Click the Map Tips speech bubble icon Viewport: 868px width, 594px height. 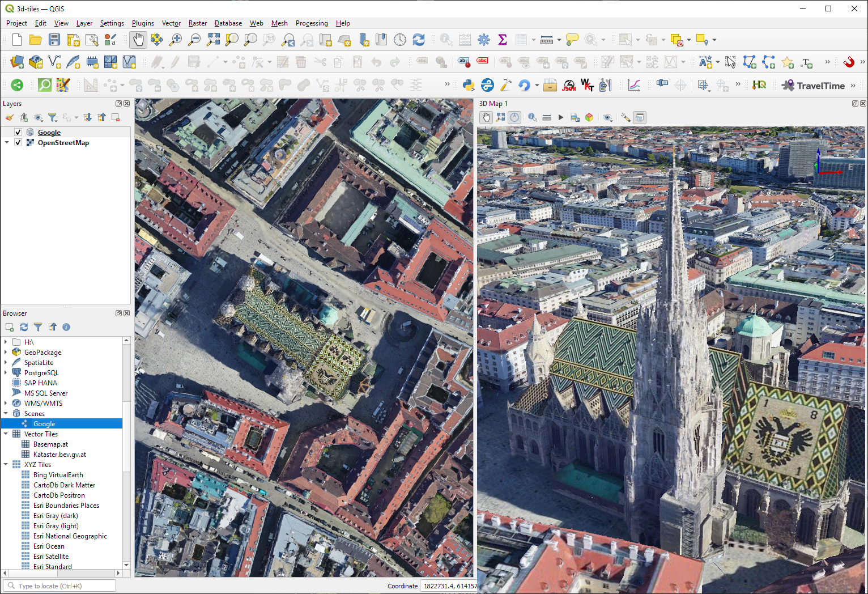pyautogui.click(x=572, y=40)
